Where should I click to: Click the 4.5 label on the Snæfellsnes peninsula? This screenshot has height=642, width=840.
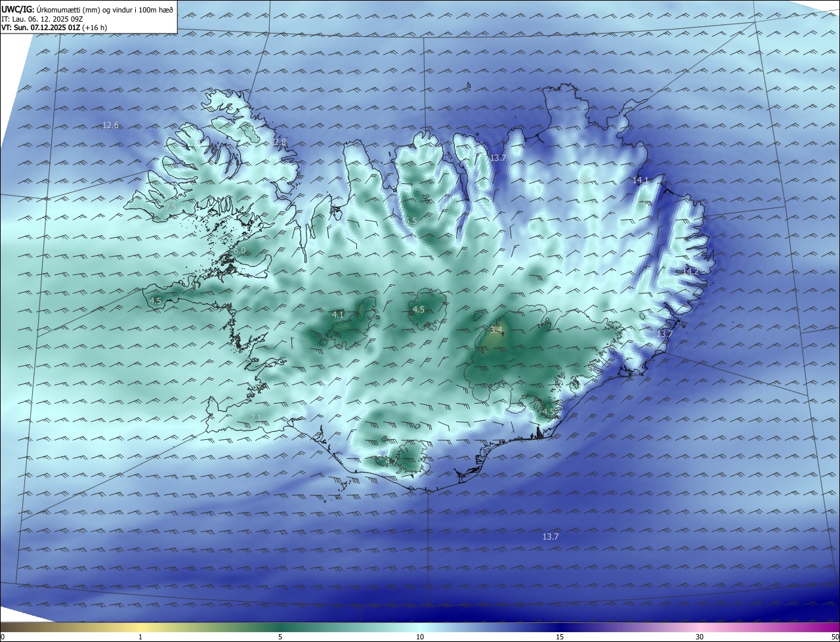tap(156, 301)
